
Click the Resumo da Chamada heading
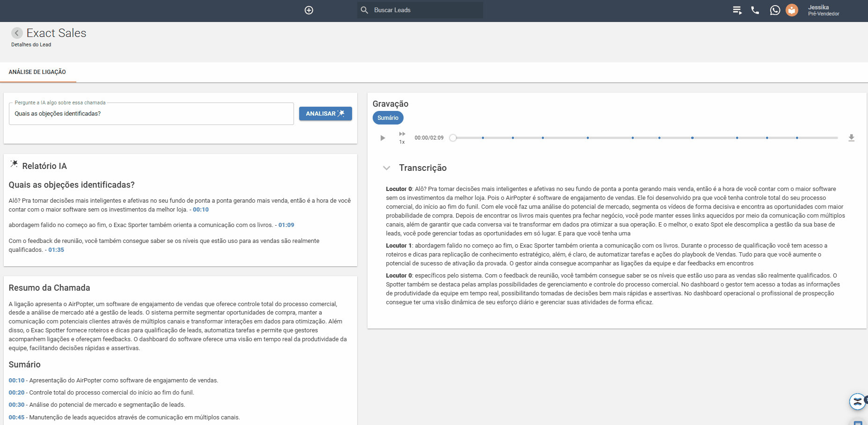(49, 288)
